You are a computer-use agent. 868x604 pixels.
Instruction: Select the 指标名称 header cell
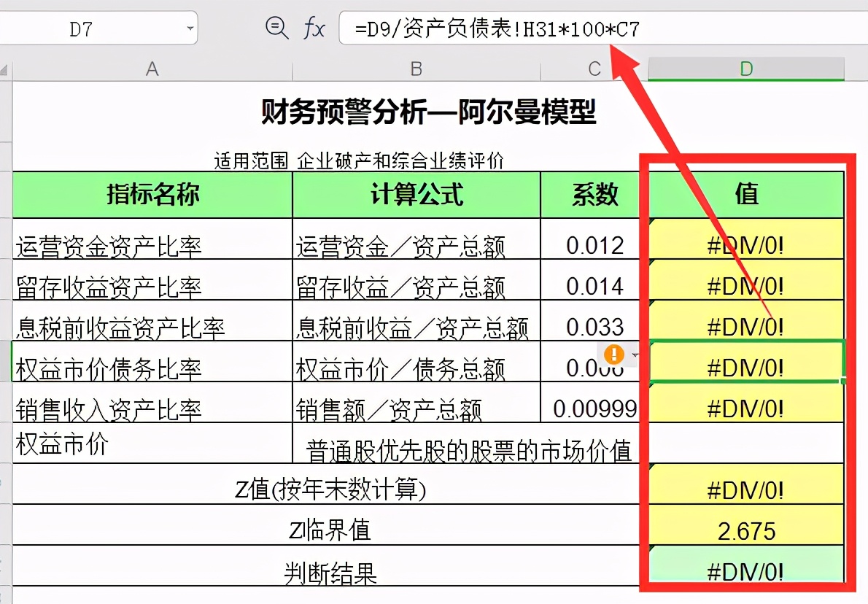point(152,195)
